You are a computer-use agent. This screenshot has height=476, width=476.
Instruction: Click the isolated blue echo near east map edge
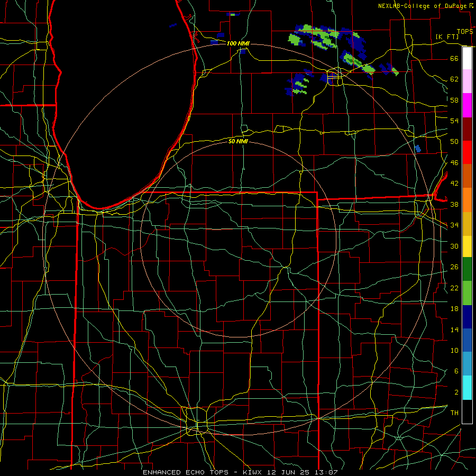pyautogui.click(x=418, y=149)
